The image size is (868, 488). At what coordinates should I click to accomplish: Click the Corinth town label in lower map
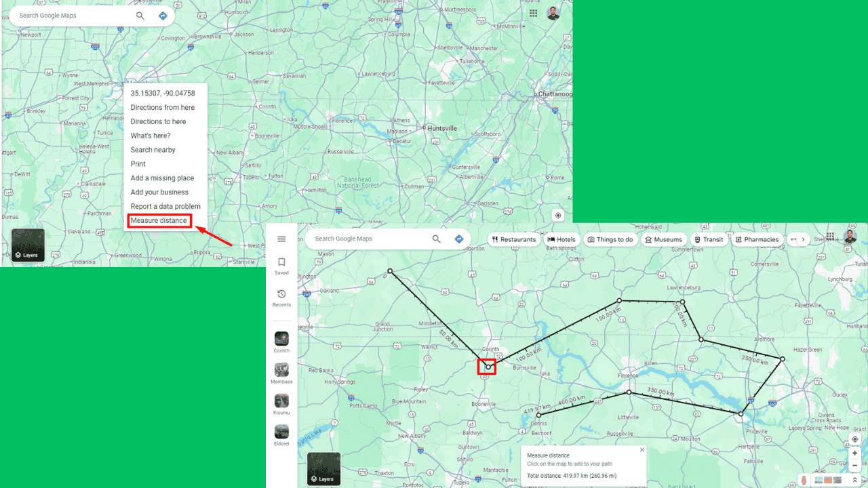[490, 350]
